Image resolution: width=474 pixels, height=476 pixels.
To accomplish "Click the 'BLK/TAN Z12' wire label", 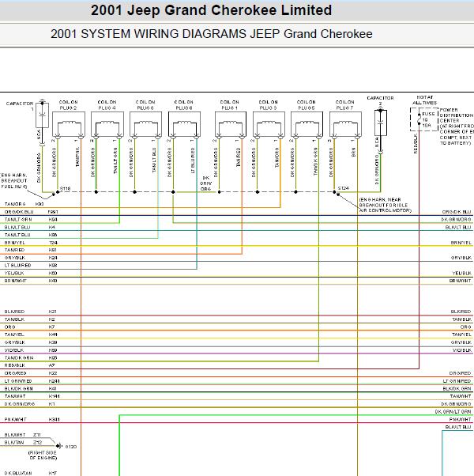I will pyautogui.click(x=24, y=442).
